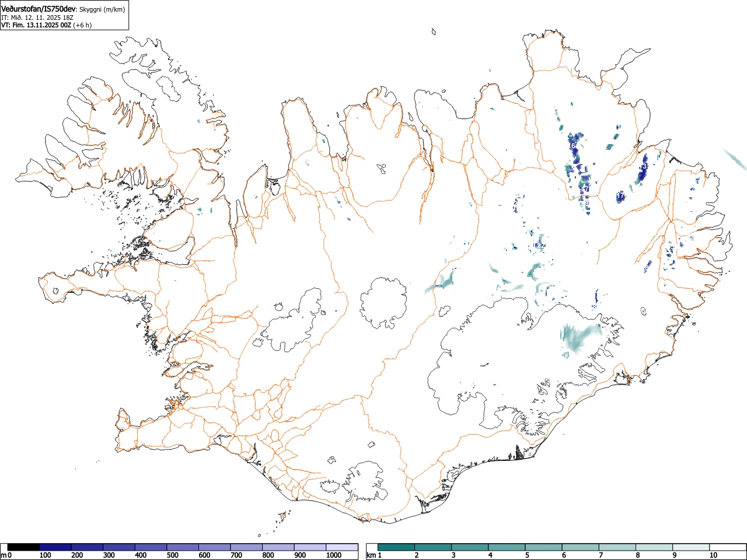Select the 'IT: Mið. 12. 11. 2025 18Z' line
The width and height of the screenshot is (747, 560).
click(37, 17)
